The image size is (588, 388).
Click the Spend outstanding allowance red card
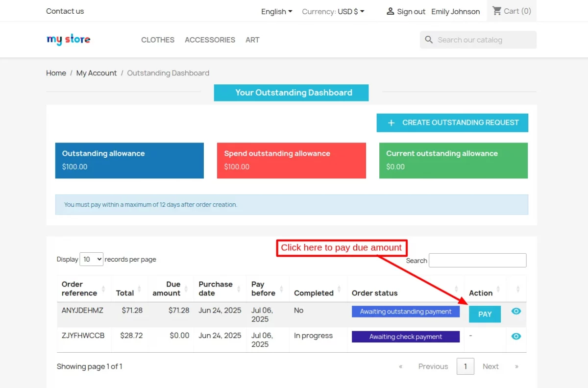click(292, 161)
